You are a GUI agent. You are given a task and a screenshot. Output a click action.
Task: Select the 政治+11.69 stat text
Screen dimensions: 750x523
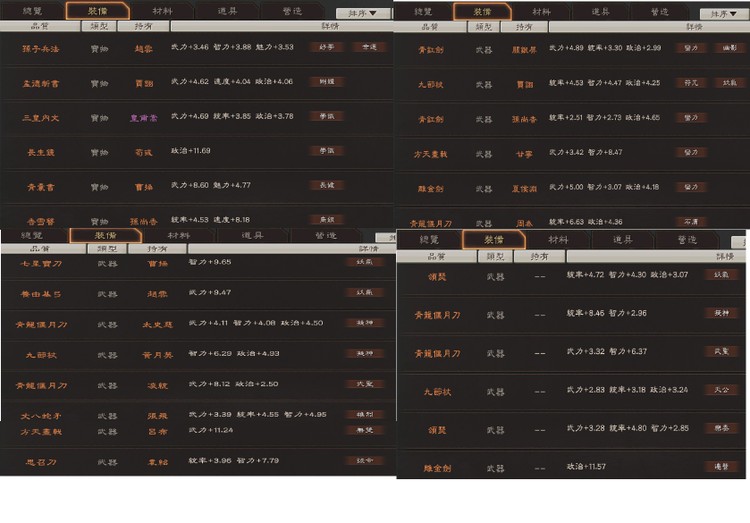(190, 151)
